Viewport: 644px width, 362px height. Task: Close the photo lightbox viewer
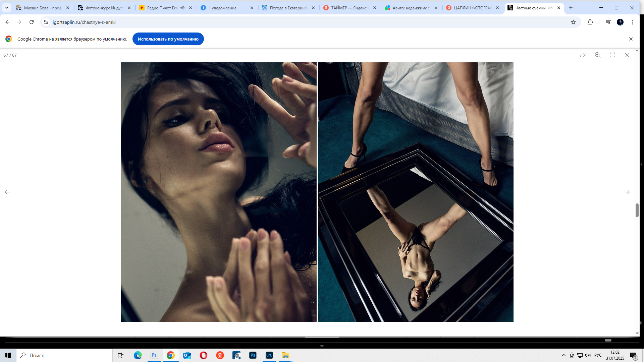click(x=627, y=55)
